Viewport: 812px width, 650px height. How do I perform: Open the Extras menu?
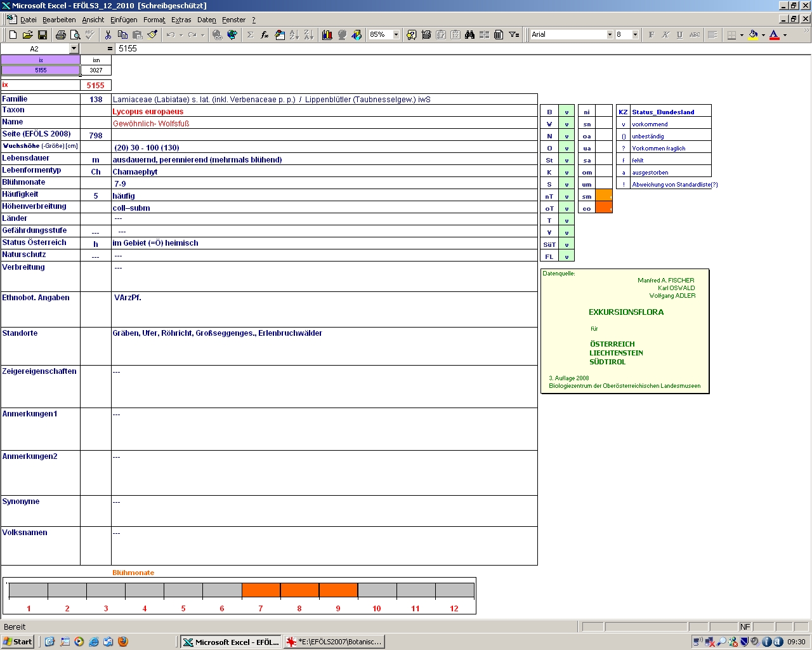tap(181, 20)
